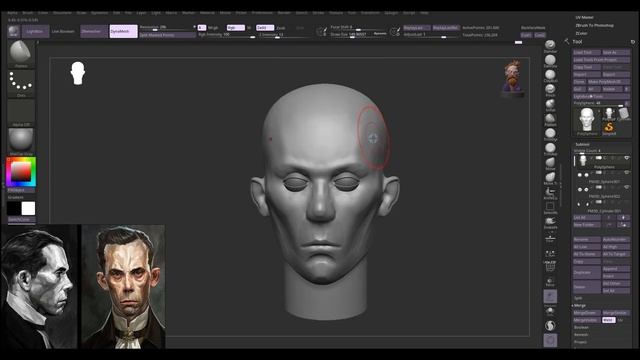Open the current brush thumbnail picker
This screenshot has width=640, height=360.
(x=20, y=53)
